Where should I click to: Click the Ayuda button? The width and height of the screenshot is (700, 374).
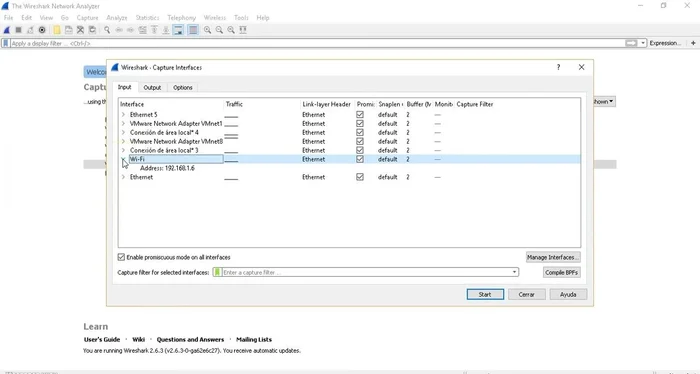568,295
